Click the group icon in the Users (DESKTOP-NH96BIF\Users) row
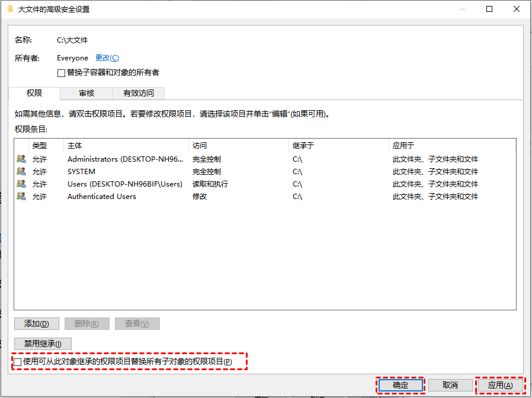This screenshot has width=532, height=398. 21,184
